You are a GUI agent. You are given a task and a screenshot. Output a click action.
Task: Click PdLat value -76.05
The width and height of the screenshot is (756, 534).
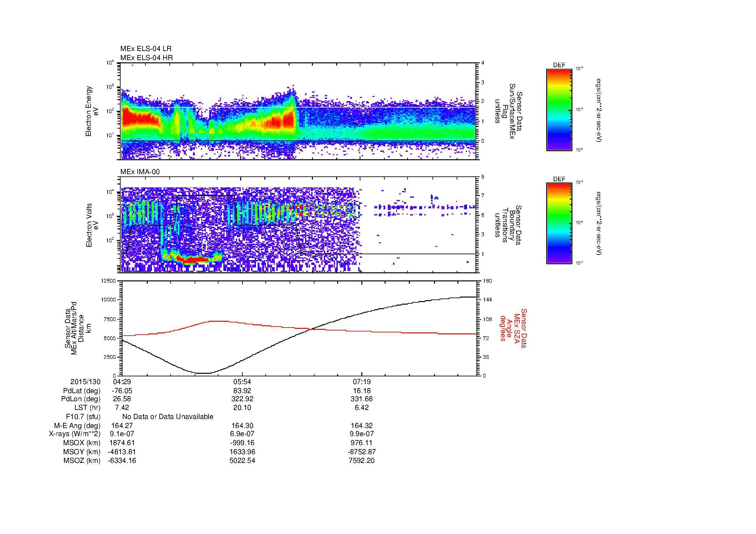coord(122,391)
